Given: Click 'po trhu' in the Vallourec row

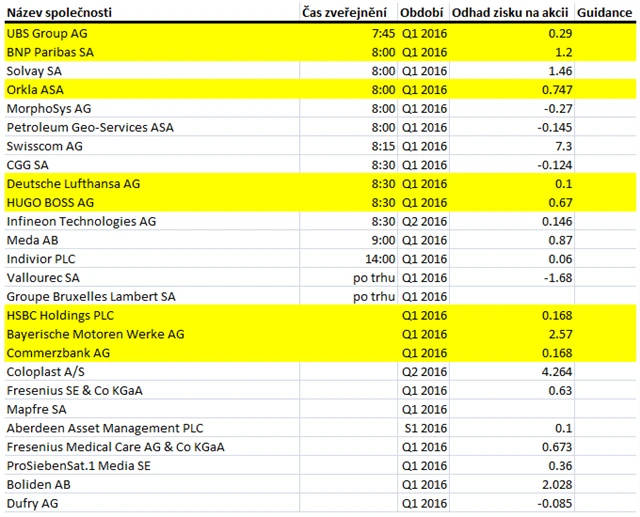Looking at the screenshot, I should click(374, 277).
